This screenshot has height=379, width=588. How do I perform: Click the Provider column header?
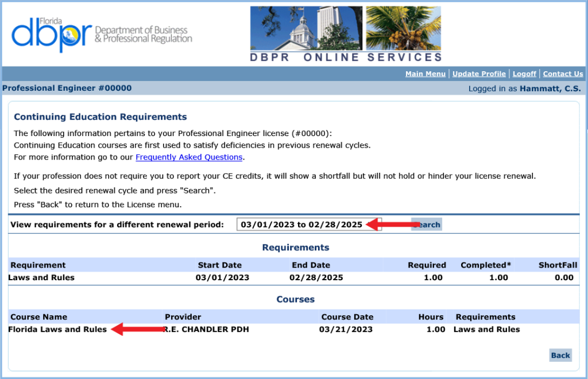182,316
